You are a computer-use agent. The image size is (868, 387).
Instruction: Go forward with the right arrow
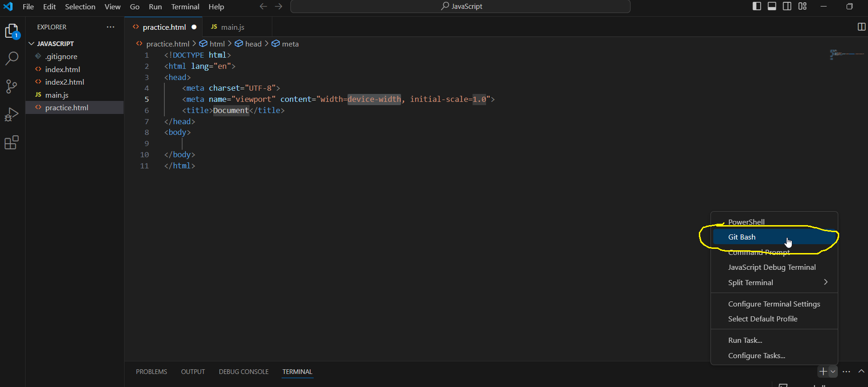point(278,7)
